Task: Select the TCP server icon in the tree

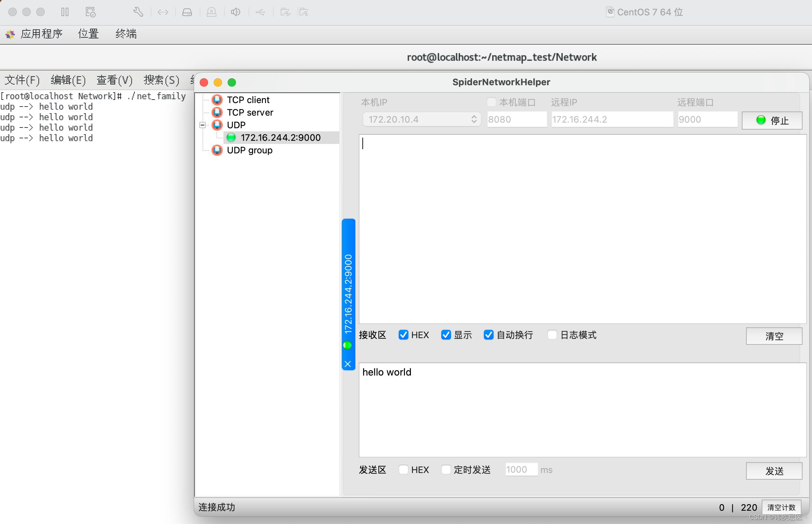Action: click(217, 112)
